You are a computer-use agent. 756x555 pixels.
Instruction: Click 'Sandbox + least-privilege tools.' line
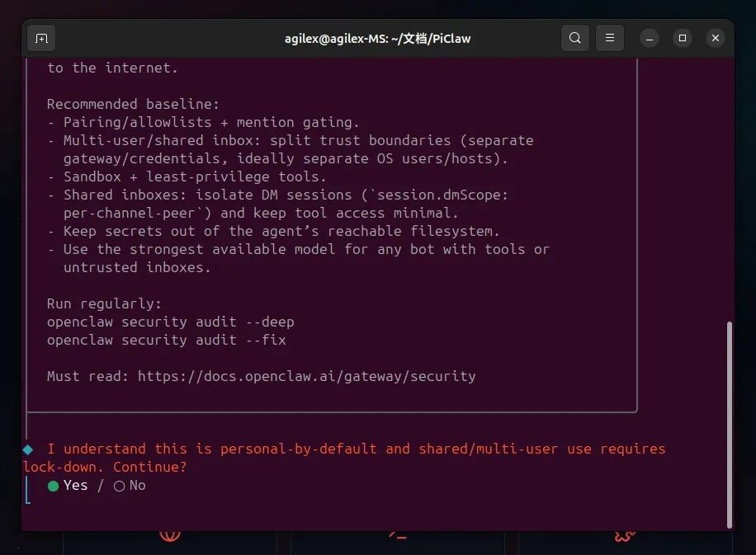(x=187, y=176)
